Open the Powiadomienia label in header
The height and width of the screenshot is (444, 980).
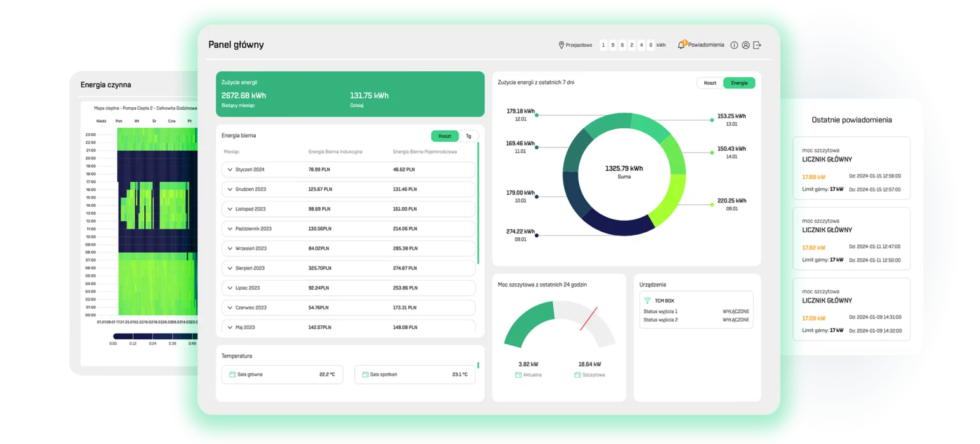point(706,45)
